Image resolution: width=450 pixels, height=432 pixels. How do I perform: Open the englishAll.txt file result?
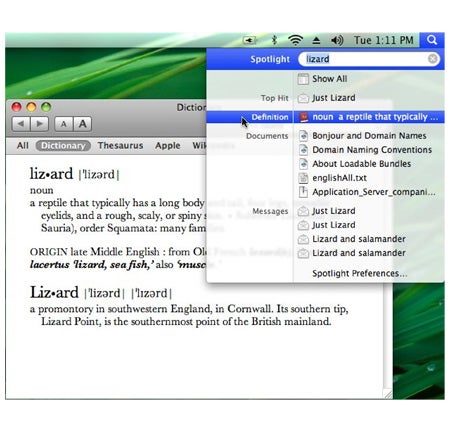click(x=339, y=178)
